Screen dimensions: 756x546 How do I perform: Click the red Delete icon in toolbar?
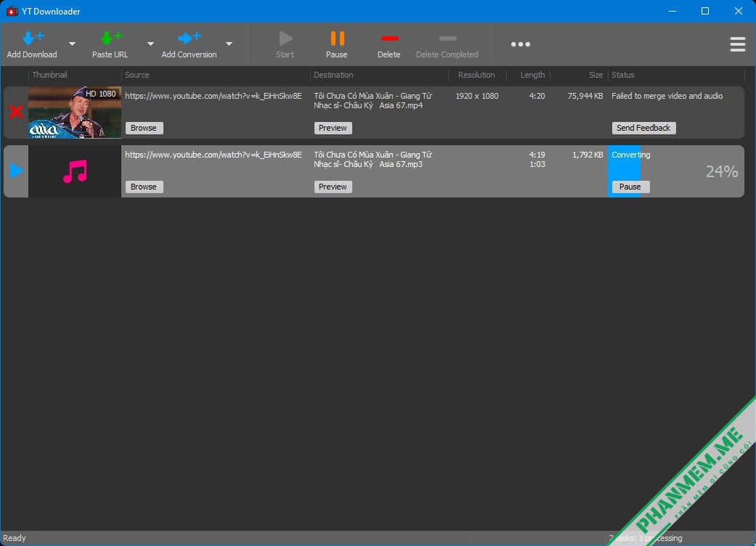[389, 38]
